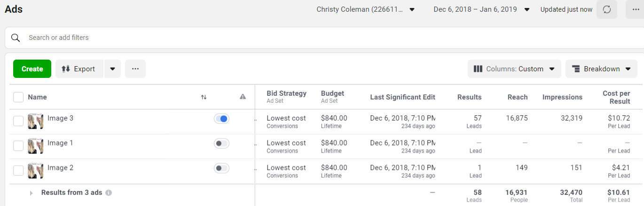Click the green Create button
Screen dimensions: 644x206
coord(32,69)
